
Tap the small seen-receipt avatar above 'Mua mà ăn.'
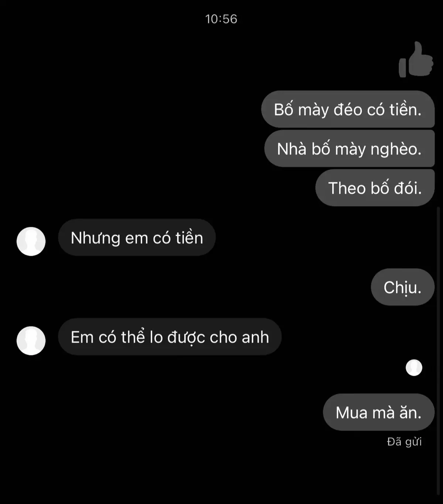point(414,367)
